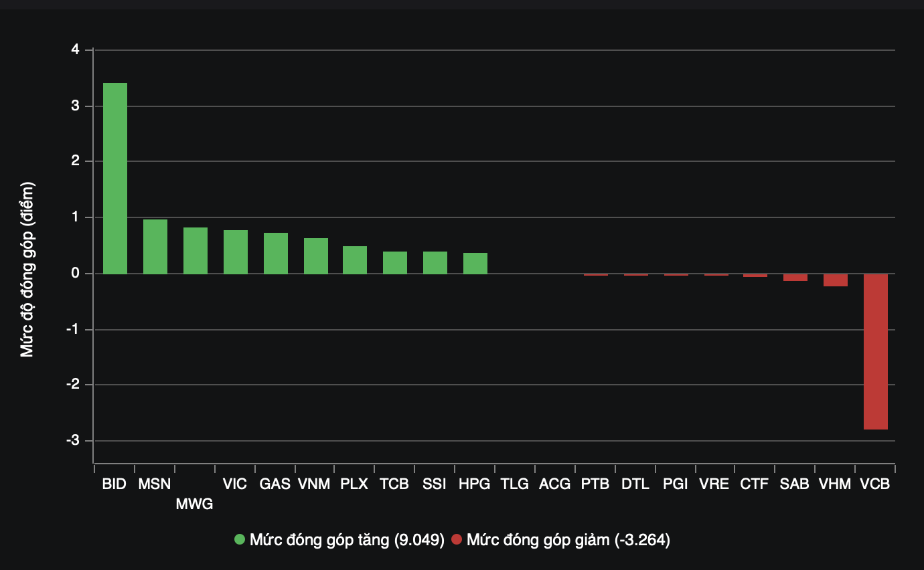Select the green MSN bar

[x=155, y=247]
